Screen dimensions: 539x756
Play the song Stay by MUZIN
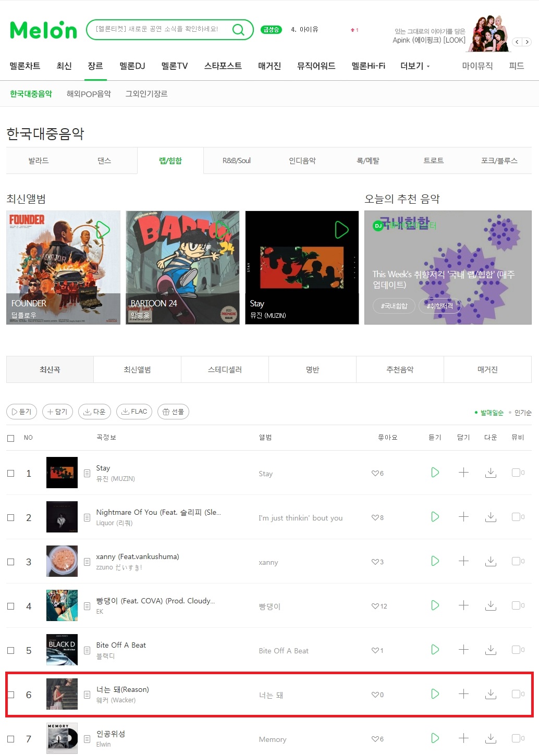pyautogui.click(x=435, y=473)
